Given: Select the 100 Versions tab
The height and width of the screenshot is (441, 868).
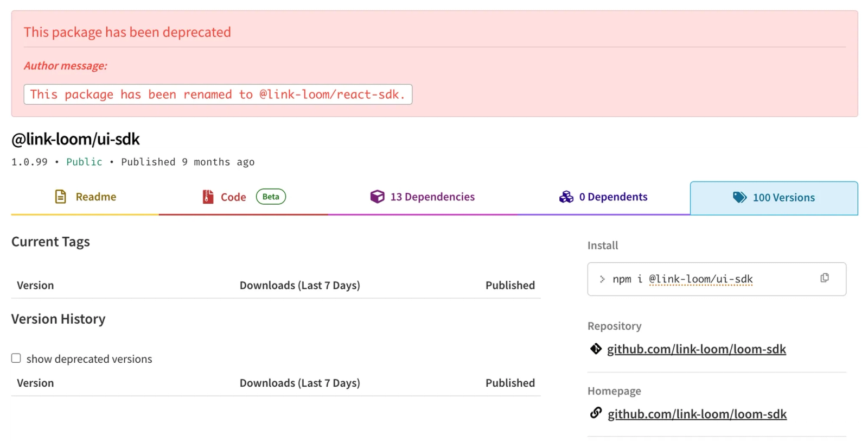Looking at the screenshot, I should (774, 198).
